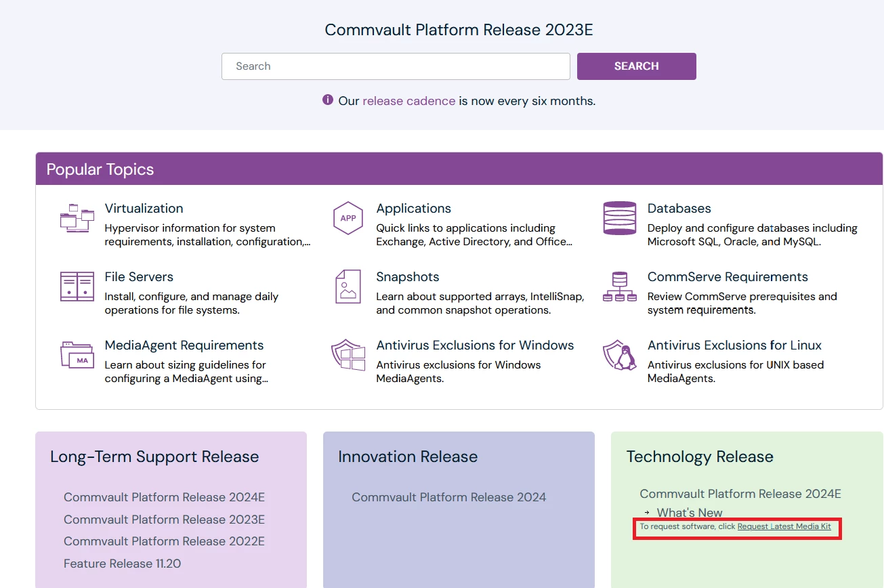
Task: Click the File Servers description about daily operations
Action: point(192,303)
